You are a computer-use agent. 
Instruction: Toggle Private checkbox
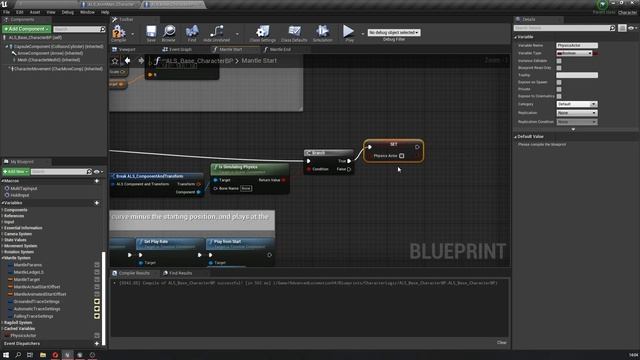coord(559,89)
